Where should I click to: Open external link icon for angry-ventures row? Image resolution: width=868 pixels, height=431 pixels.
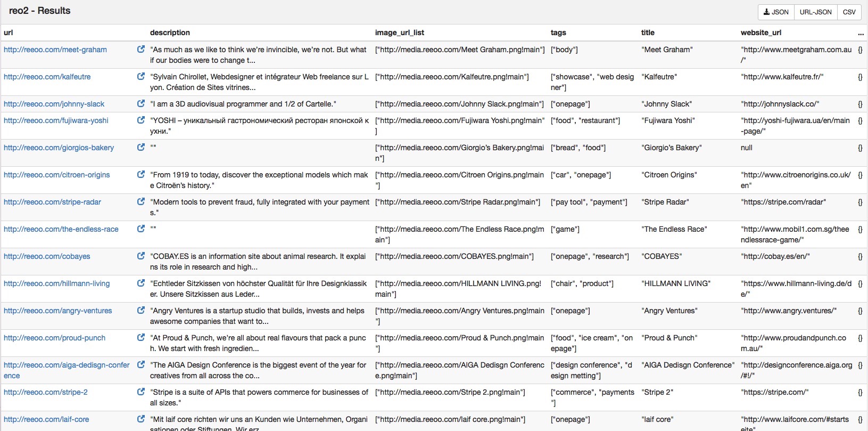141,310
